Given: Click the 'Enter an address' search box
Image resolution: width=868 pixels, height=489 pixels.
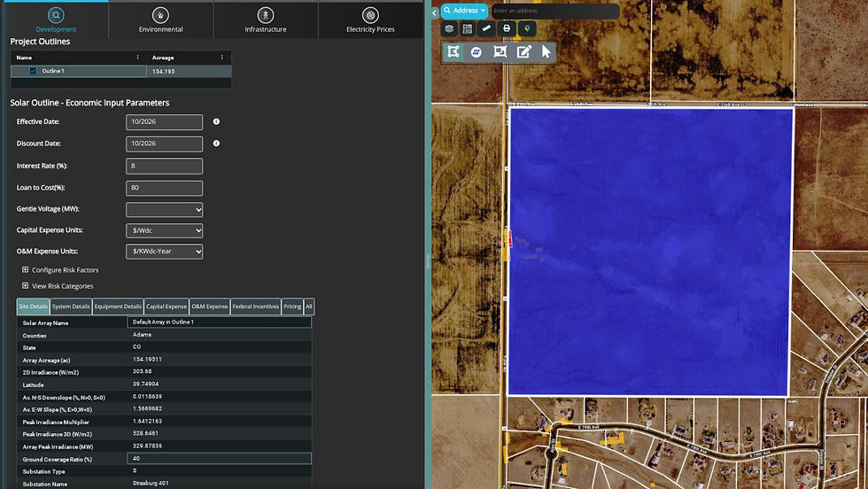Looking at the screenshot, I should [555, 12].
